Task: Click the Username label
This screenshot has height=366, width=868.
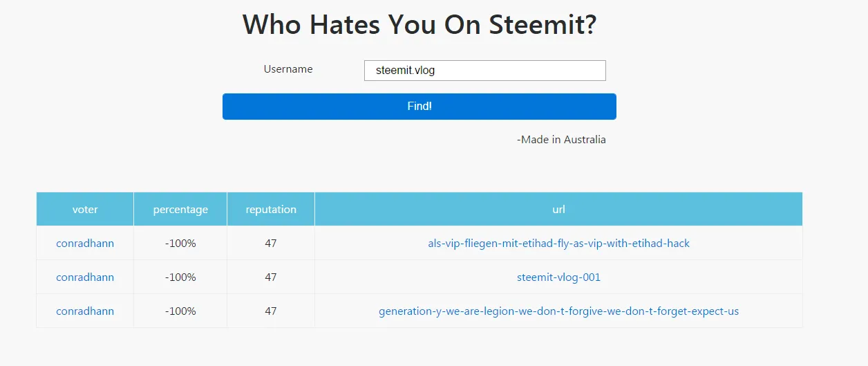Action: [288, 69]
